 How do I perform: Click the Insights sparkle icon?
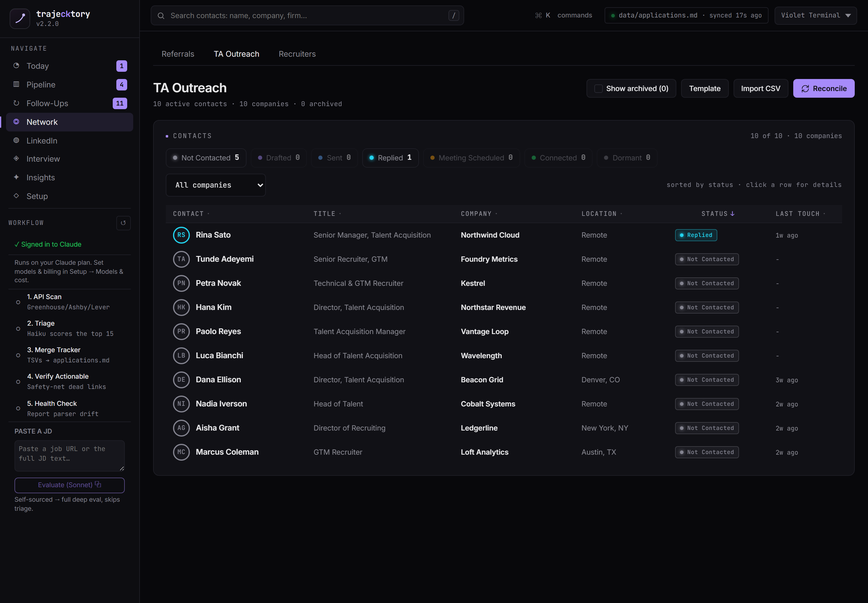(x=16, y=177)
